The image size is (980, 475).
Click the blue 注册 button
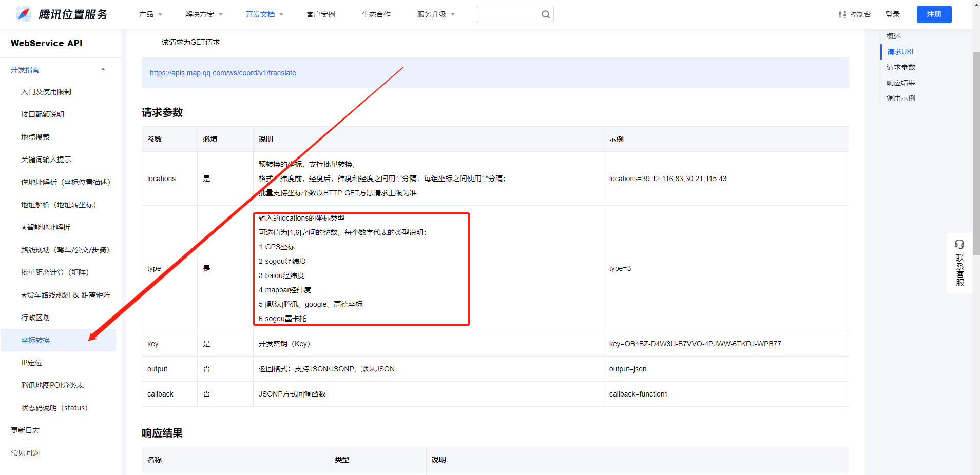[934, 14]
